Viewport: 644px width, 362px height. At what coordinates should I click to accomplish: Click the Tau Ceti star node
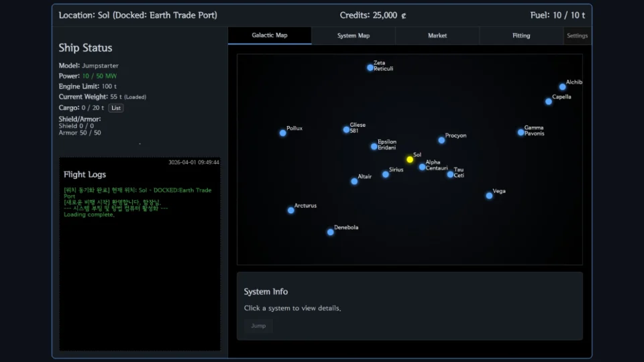450,174
